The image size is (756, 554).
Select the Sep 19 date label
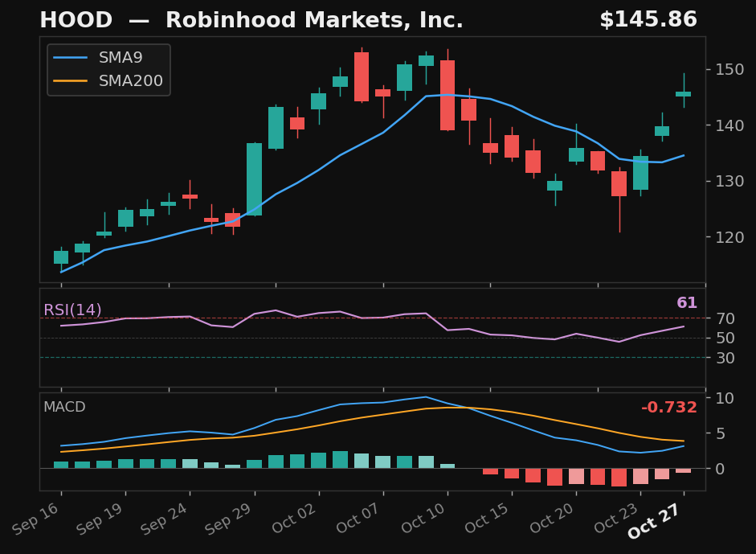coord(100,518)
